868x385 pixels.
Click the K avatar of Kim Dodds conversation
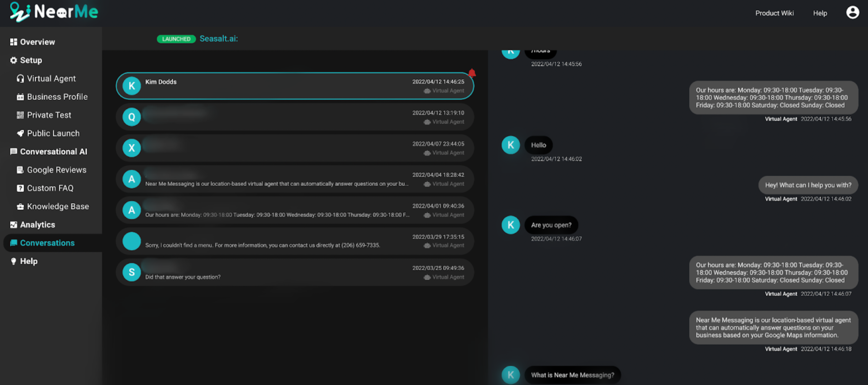point(132,86)
